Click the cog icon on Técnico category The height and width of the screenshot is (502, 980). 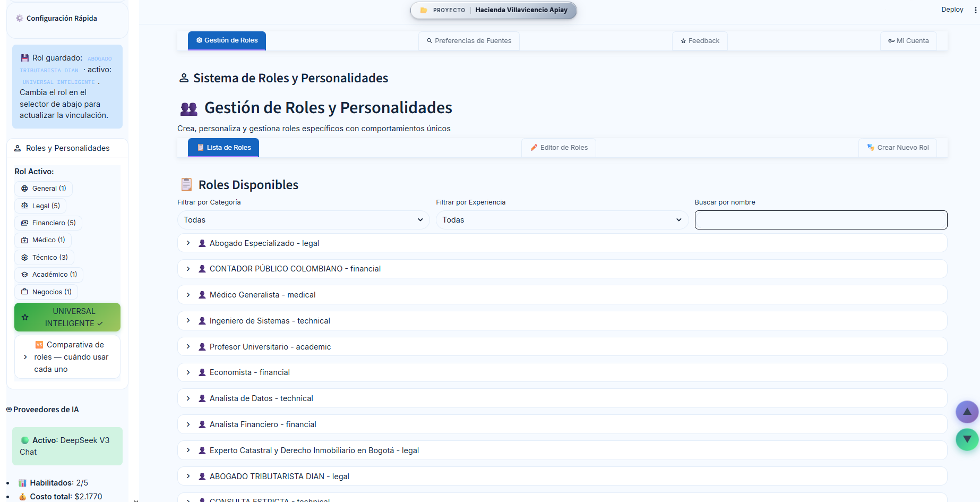(x=24, y=258)
